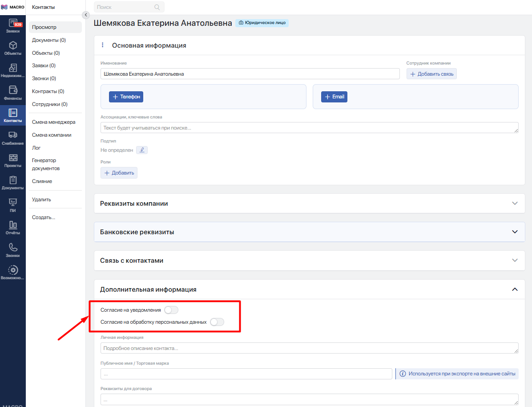Select Смена менеджера in side menu
The image size is (532, 407).
tap(54, 122)
